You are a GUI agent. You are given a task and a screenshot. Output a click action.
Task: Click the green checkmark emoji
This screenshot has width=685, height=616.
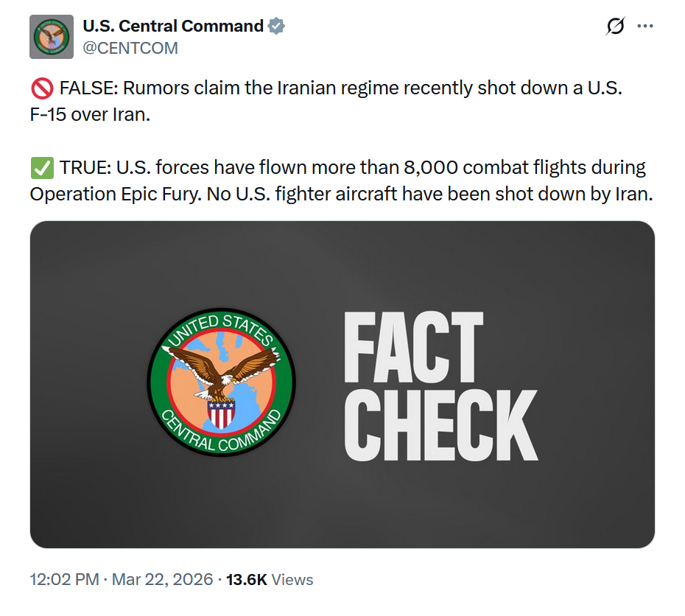(42, 168)
